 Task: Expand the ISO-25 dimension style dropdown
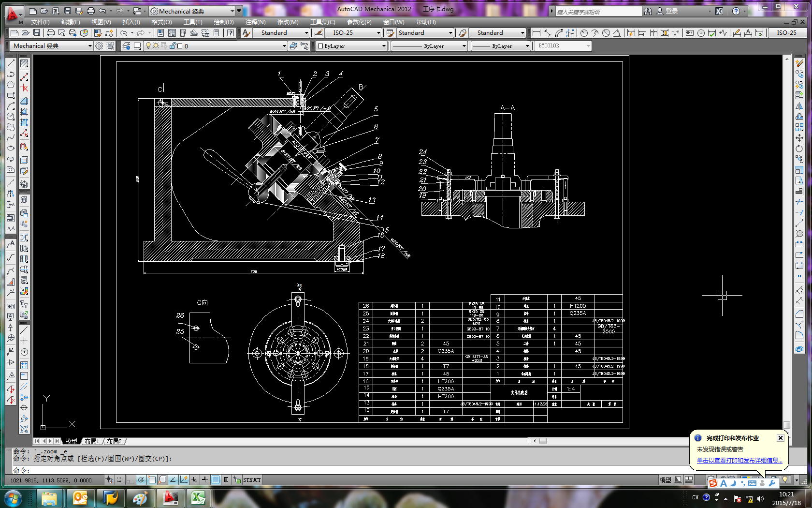(x=378, y=33)
